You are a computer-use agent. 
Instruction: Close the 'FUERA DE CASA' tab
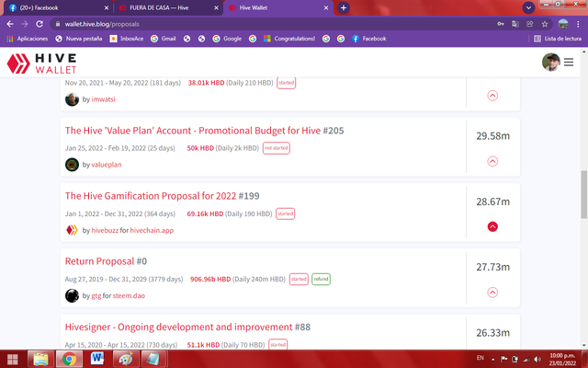[x=216, y=8]
